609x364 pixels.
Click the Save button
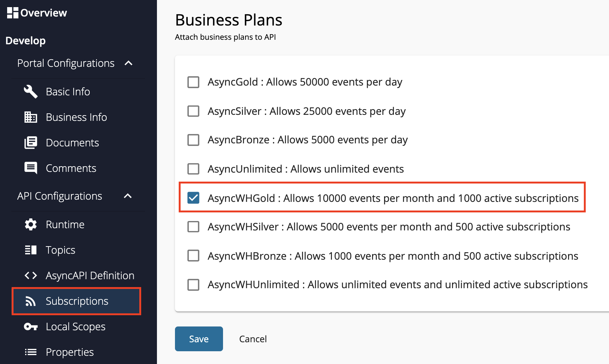(199, 338)
